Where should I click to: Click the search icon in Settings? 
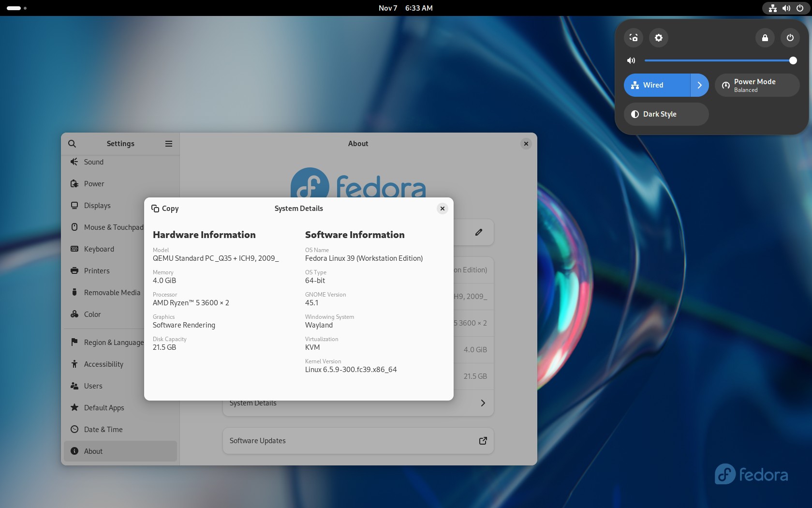tap(72, 144)
